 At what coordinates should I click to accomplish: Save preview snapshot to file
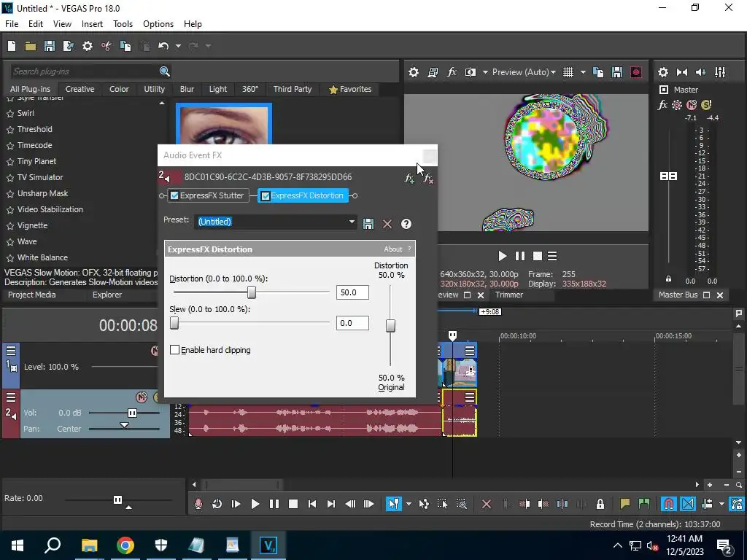617,72
